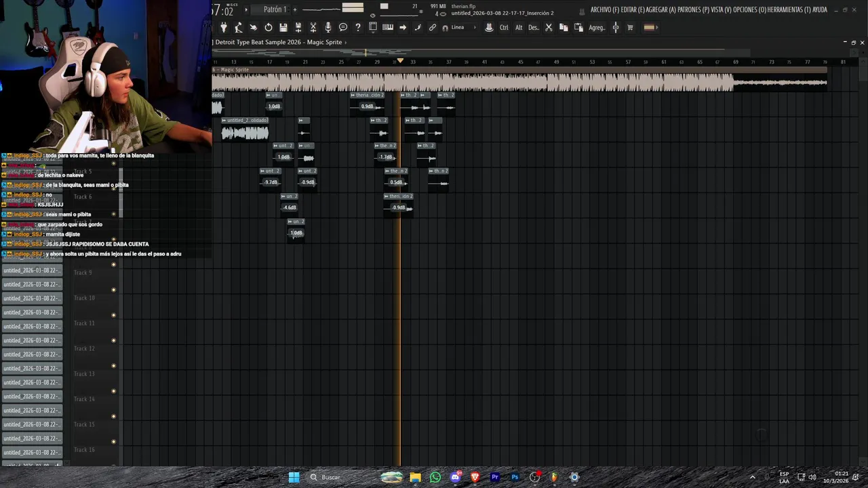Open the PATRONES (P) menu

pyautogui.click(x=694, y=9)
